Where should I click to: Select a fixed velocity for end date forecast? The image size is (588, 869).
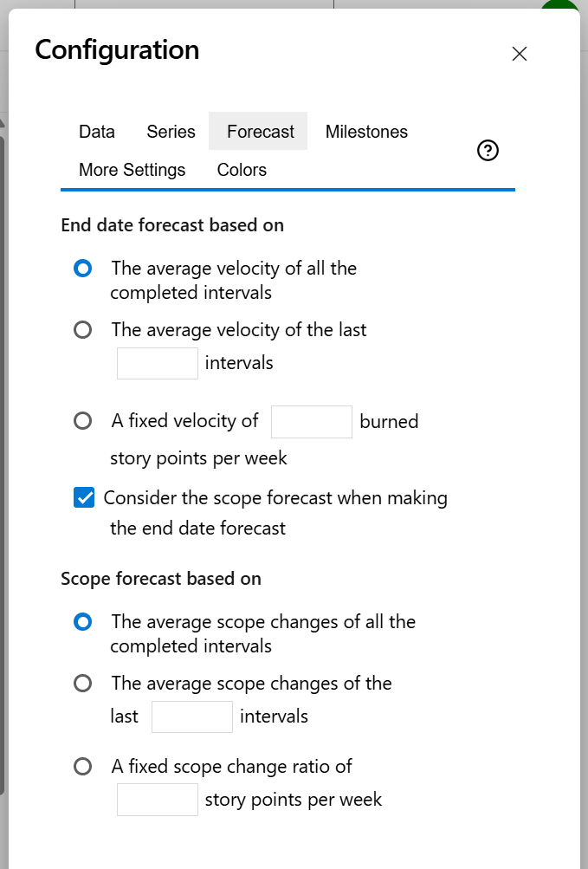click(x=82, y=421)
